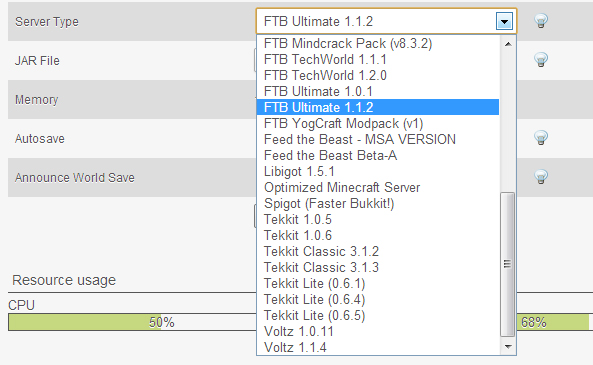The image size is (593, 365).
Task: Click the dropdown list scrollbar thumb
Action: [x=508, y=264]
